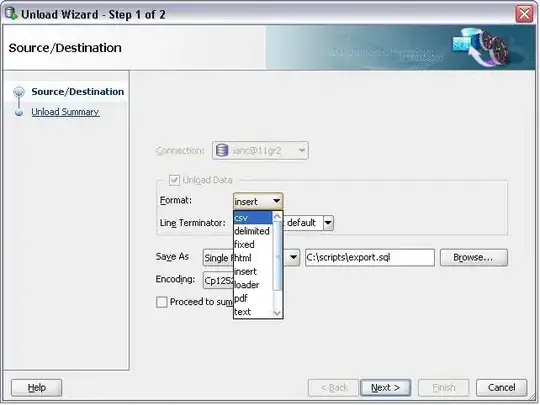Click the Next > button

(x=385, y=388)
